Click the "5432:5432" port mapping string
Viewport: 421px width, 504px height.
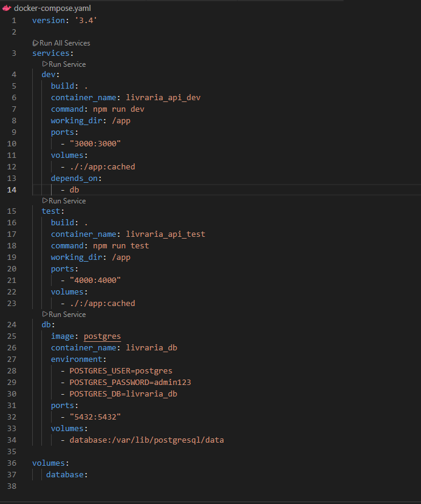[x=95, y=417]
